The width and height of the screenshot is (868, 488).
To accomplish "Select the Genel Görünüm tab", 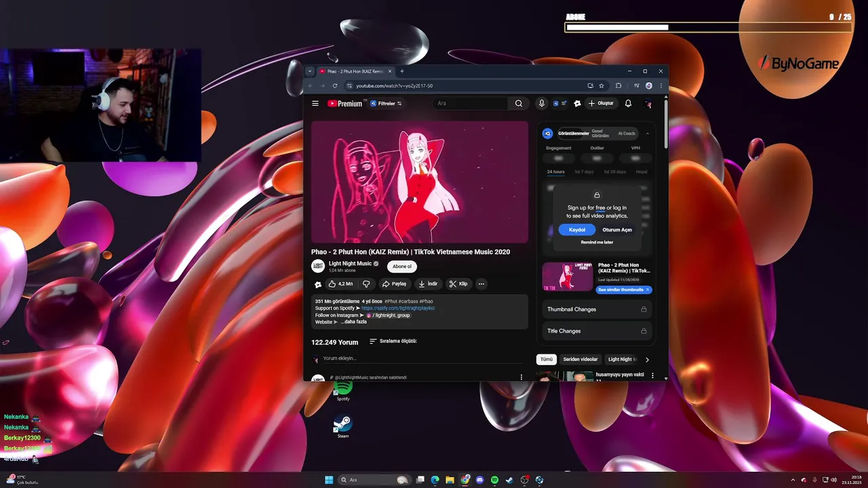I will tap(601, 134).
